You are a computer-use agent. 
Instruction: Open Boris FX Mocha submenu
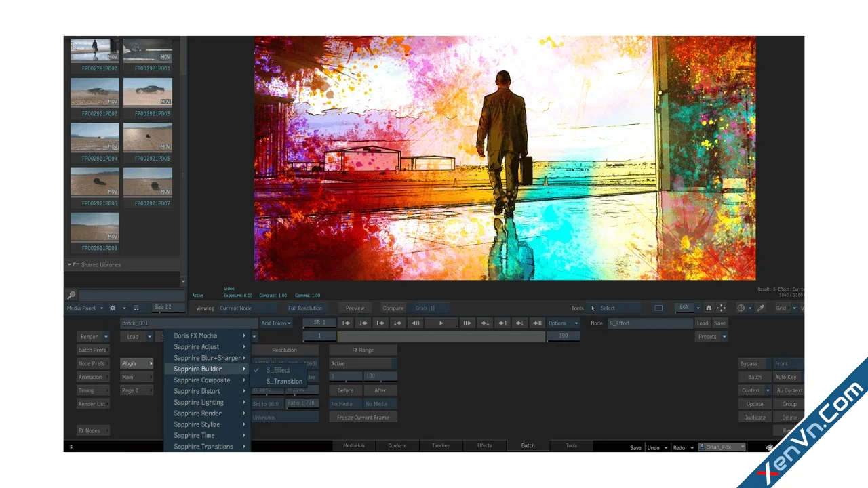208,335
